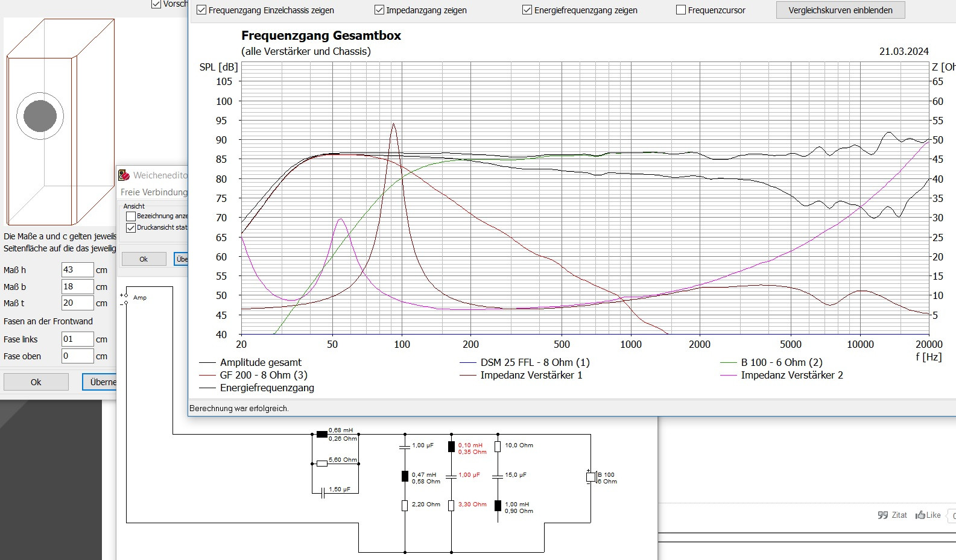Select the 0,68 mH inductor in the crossover

(322, 434)
